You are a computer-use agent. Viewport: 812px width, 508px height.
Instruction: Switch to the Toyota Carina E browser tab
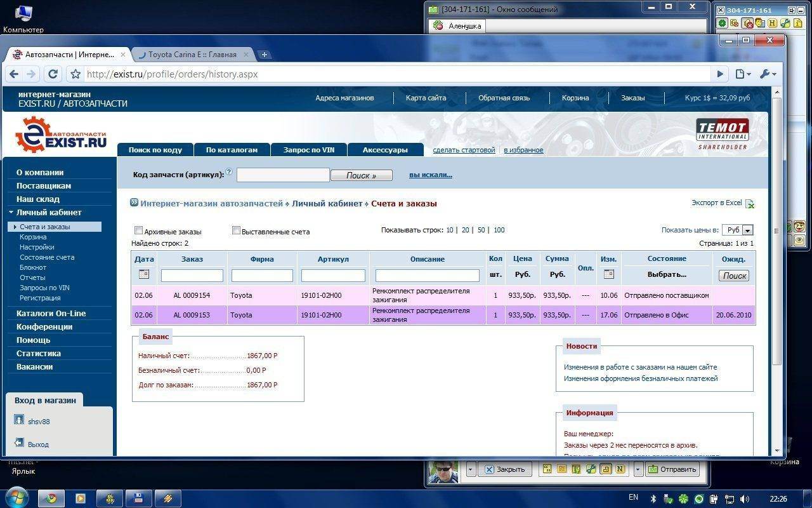[x=193, y=55]
